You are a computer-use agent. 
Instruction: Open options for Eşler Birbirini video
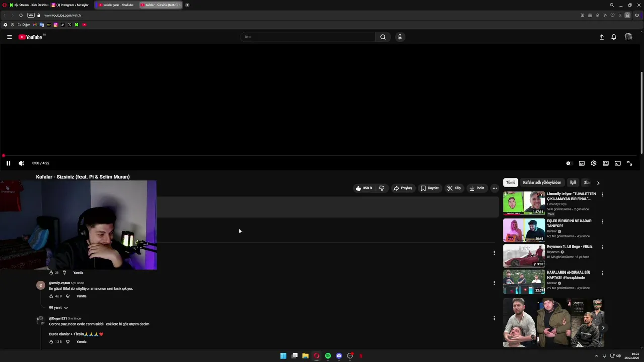coord(602,221)
